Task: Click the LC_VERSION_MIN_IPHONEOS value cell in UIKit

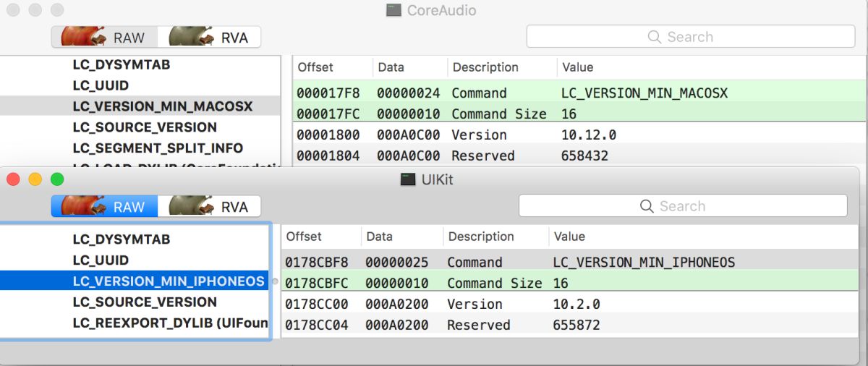Action: point(644,263)
